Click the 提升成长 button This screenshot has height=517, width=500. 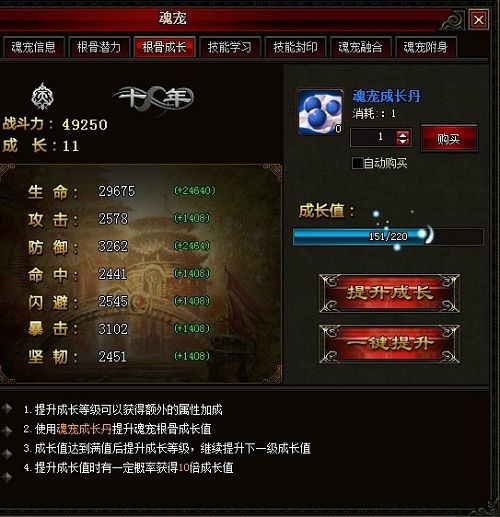pyautogui.click(x=389, y=293)
